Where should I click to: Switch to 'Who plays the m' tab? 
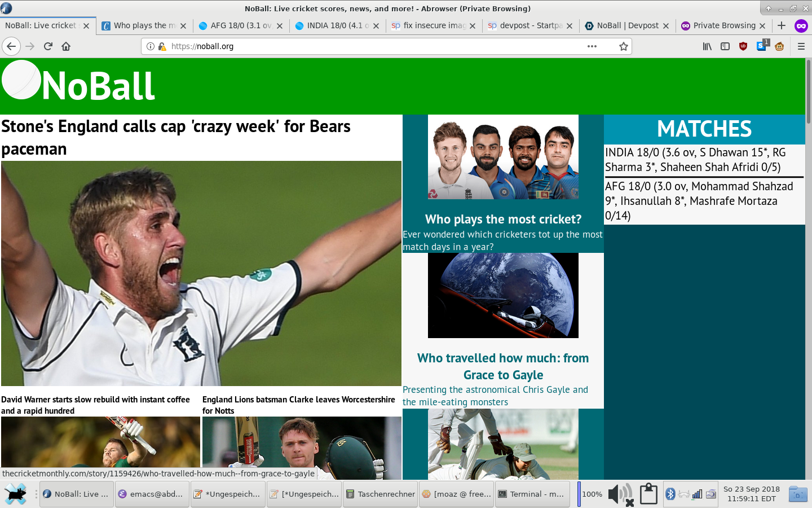tap(144, 25)
